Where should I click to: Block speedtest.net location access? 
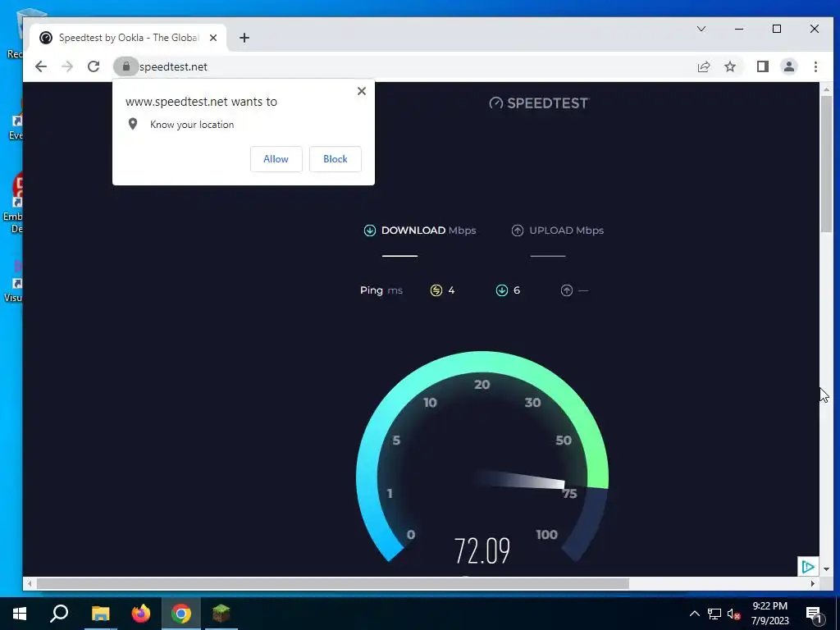pyautogui.click(x=336, y=159)
